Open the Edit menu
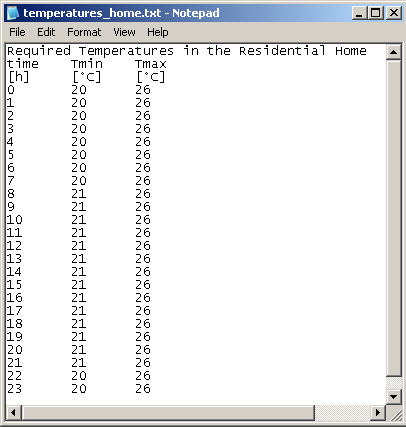The image size is (406, 427). pos(46,32)
